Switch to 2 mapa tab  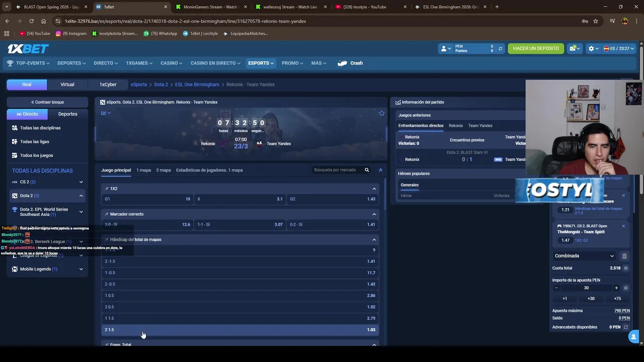pyautogui.click(x=164, y=170)
